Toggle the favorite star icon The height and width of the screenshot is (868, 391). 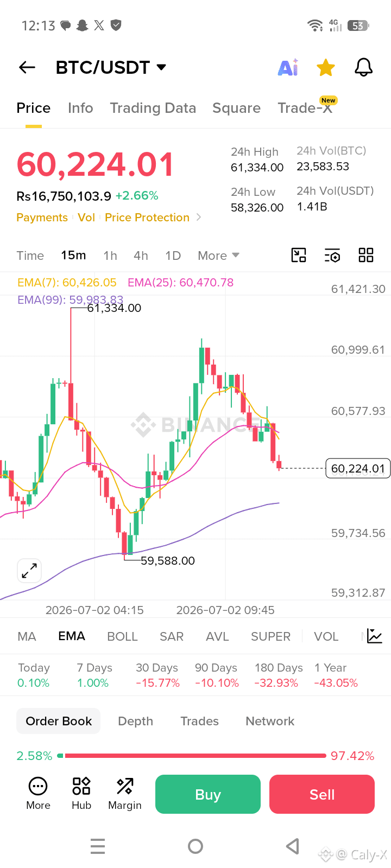(326, 68)
